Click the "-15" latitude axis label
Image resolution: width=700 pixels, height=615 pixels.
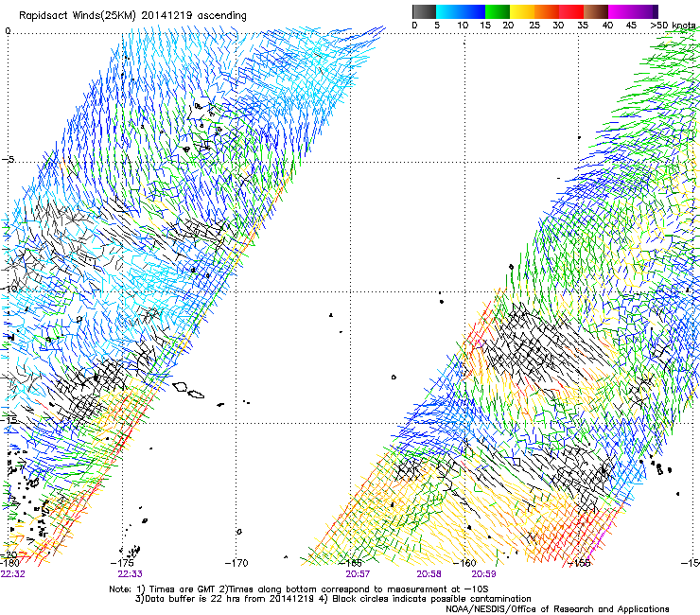coord(9,420)
